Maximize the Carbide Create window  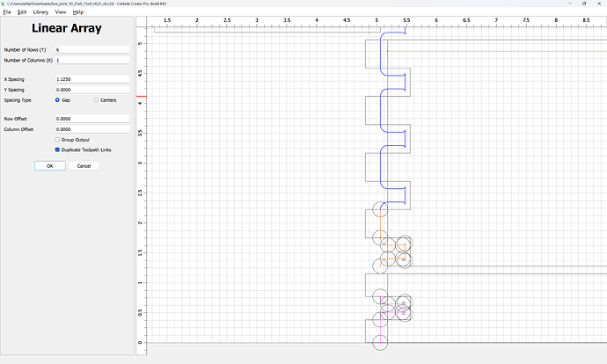(x=584, y=4)
